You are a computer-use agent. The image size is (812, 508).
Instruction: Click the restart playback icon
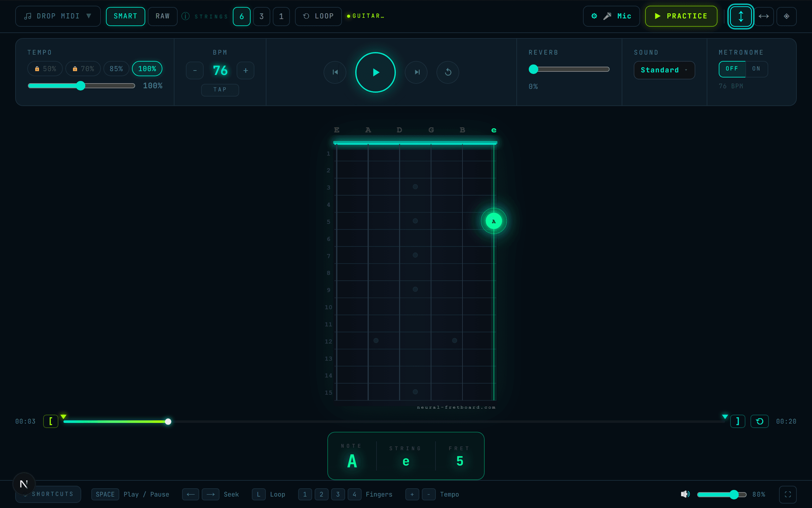[x=448, y=72]
